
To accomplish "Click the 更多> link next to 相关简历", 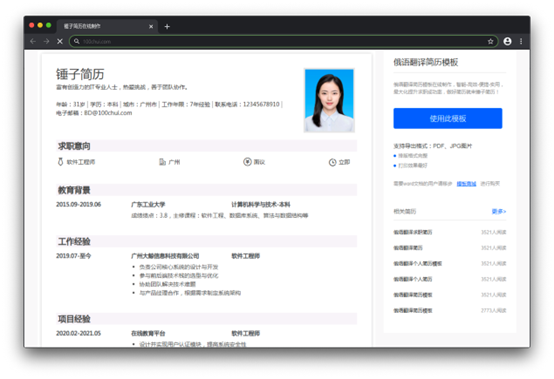I will [x=499, y=211].
